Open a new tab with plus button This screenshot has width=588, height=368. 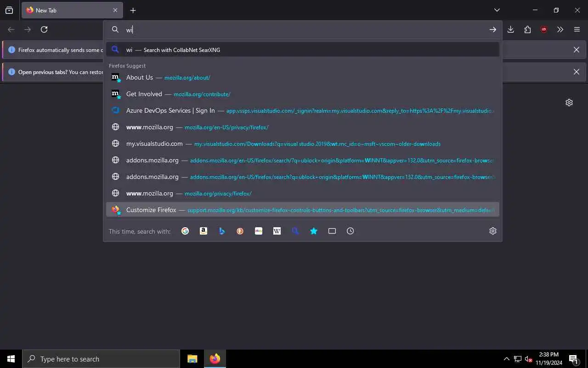133,10
